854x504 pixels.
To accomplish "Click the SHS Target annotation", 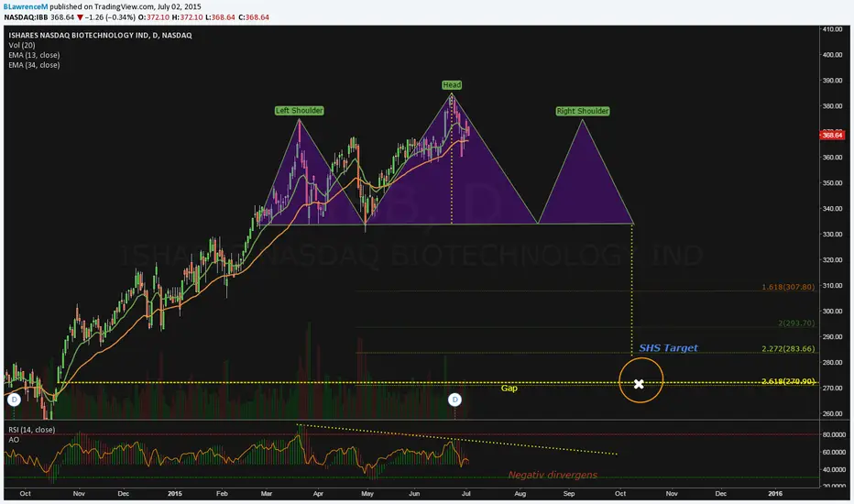I will point(668,347).
